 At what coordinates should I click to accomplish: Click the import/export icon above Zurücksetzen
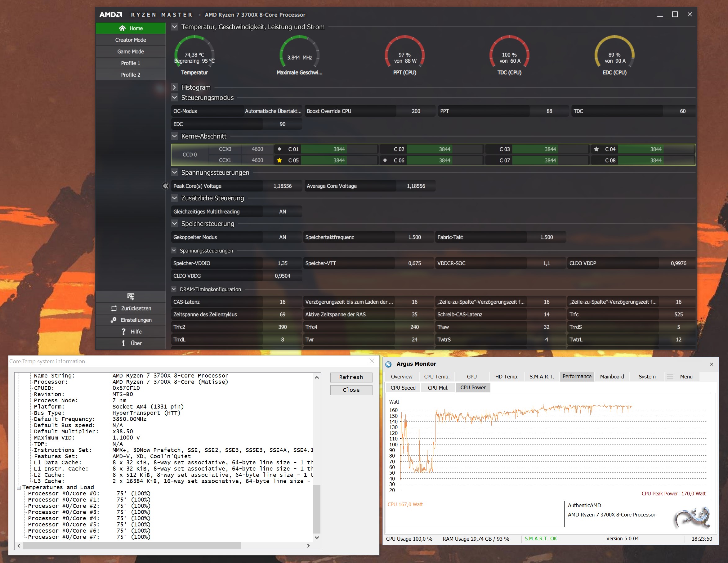pos(130,296)
